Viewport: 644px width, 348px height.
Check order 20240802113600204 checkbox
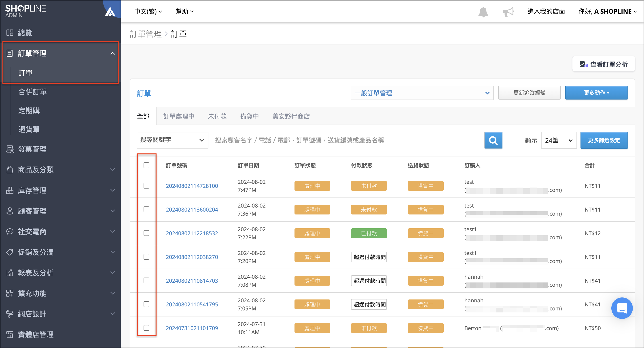coord(146,210)
